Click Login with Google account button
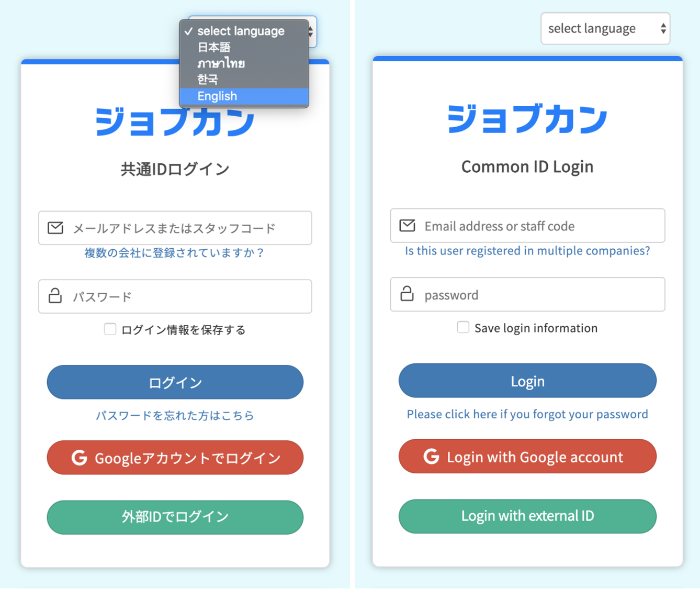The height and width of the screenshot is (589, 700). click(x=527, y=457)
